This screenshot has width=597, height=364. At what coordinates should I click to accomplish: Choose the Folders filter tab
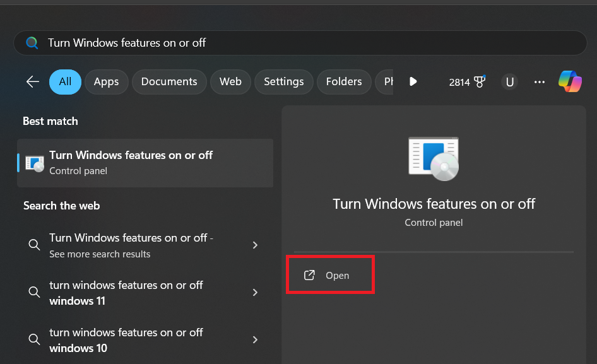[x=344, y=82]
